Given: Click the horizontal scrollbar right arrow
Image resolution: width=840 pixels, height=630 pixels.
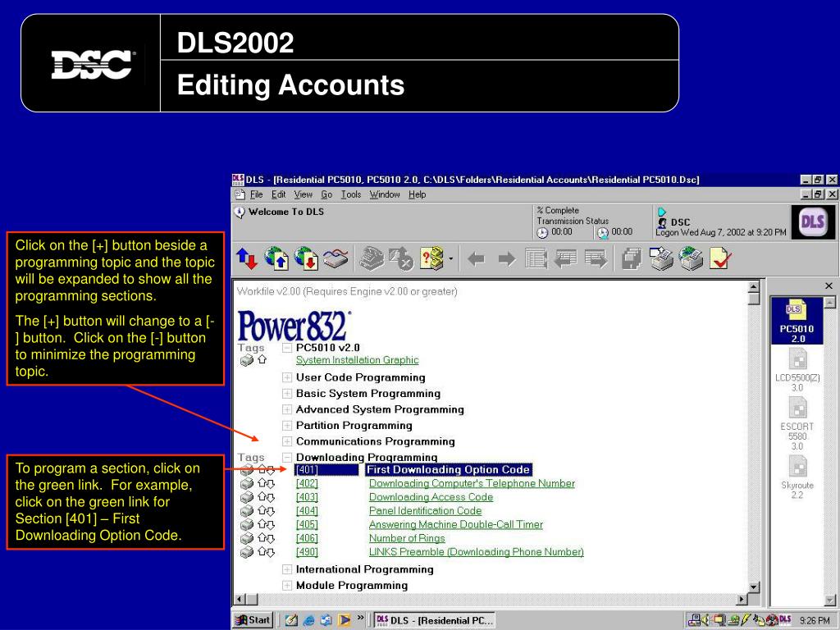Looking at the screenshot, I should pos(742,600).
